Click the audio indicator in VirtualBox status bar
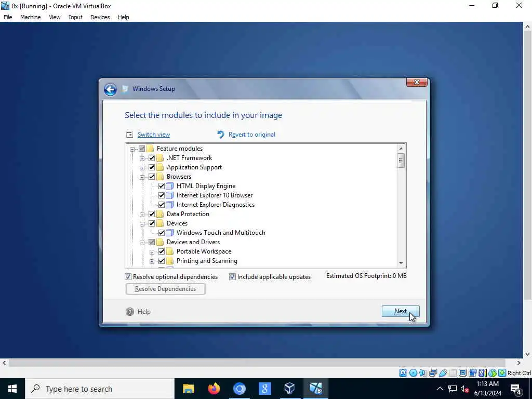Screen dimensions: 532x399 (x=423, y=373)
